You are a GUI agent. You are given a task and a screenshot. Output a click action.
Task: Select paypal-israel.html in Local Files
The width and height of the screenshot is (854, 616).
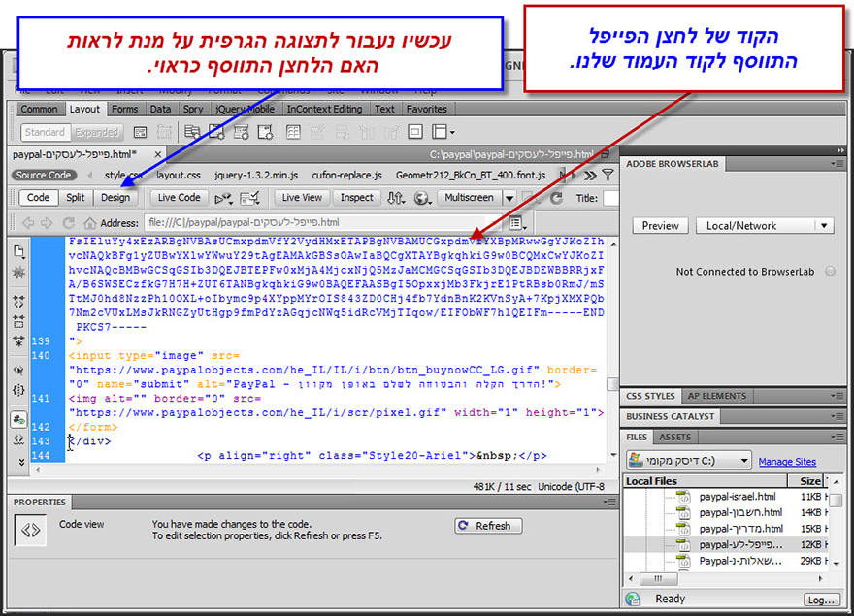point(738,496)
